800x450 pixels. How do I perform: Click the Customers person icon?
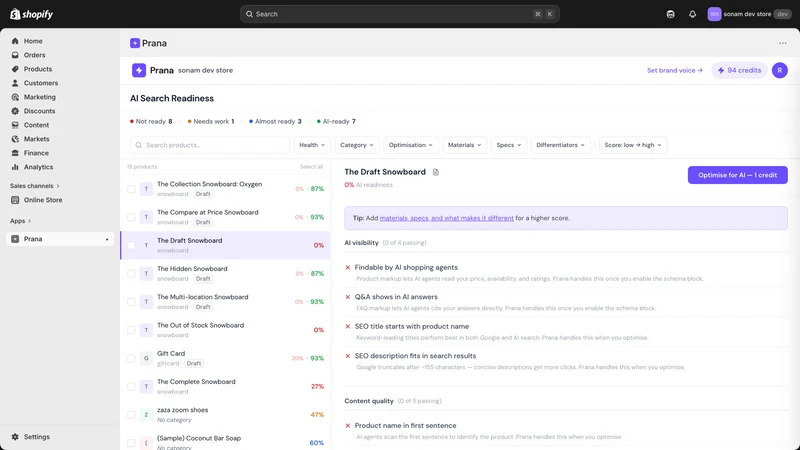click(15, 83)
